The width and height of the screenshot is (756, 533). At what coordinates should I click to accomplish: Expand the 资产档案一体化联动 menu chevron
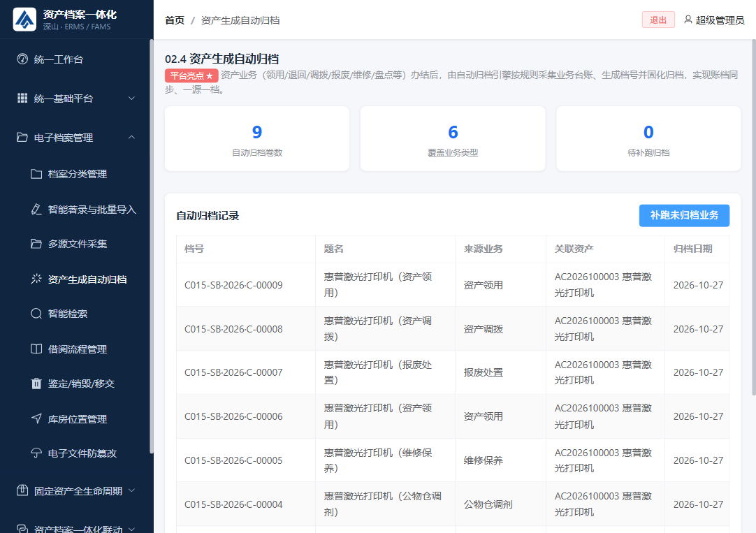coord(131,529)
